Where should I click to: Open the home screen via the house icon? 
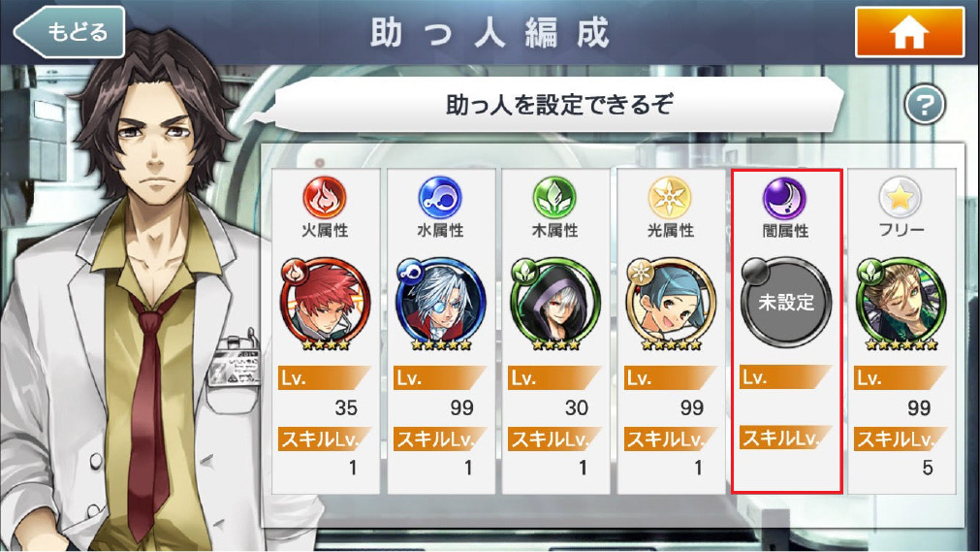909,32
